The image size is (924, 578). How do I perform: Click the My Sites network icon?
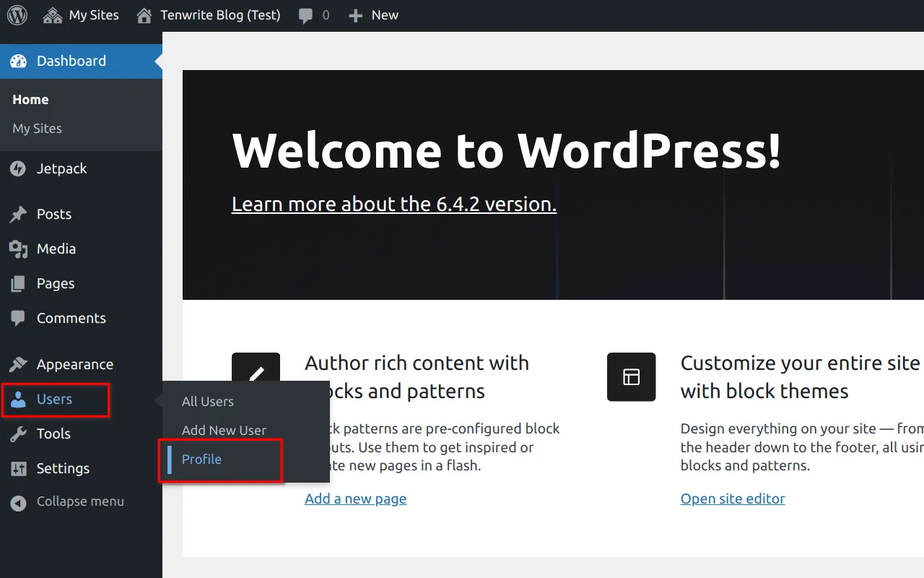[53, 15]
